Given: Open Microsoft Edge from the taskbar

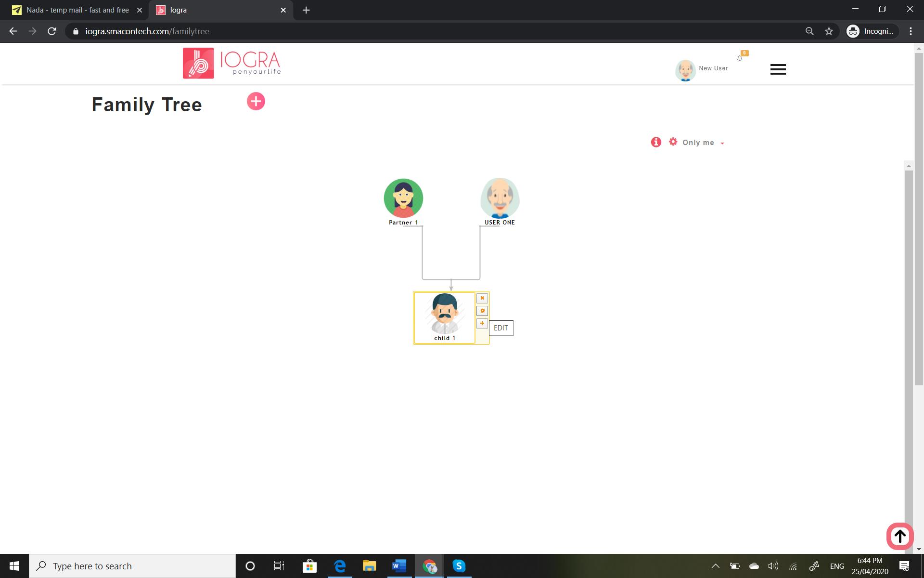Looking at the screenshot, I should click(x=340, y=566).
